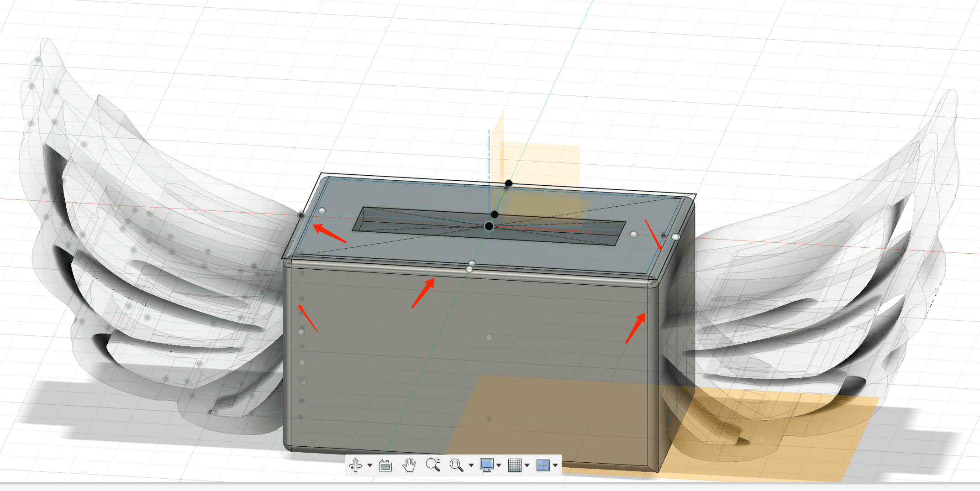Select the orange construction plane at the bottom

pos(662,429)
